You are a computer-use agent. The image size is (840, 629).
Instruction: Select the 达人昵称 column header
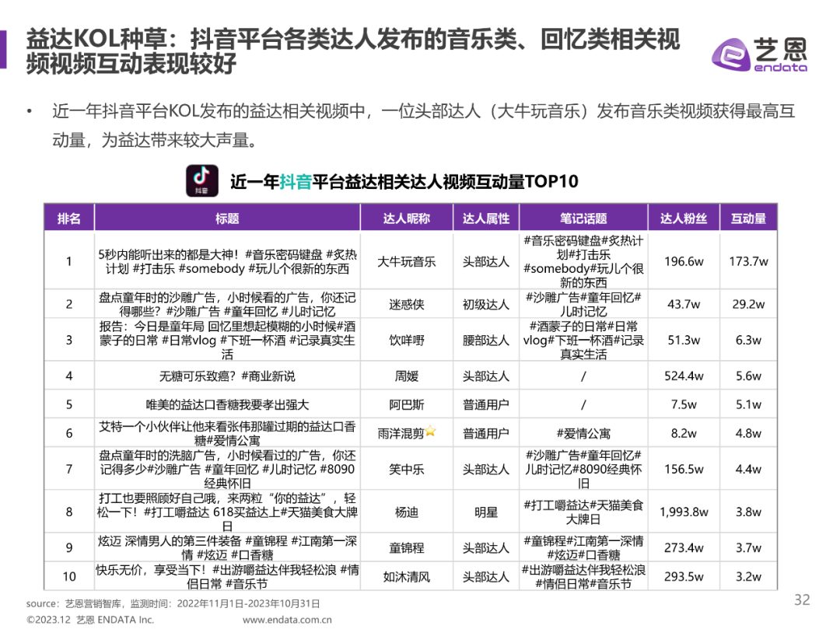point(407,218)
